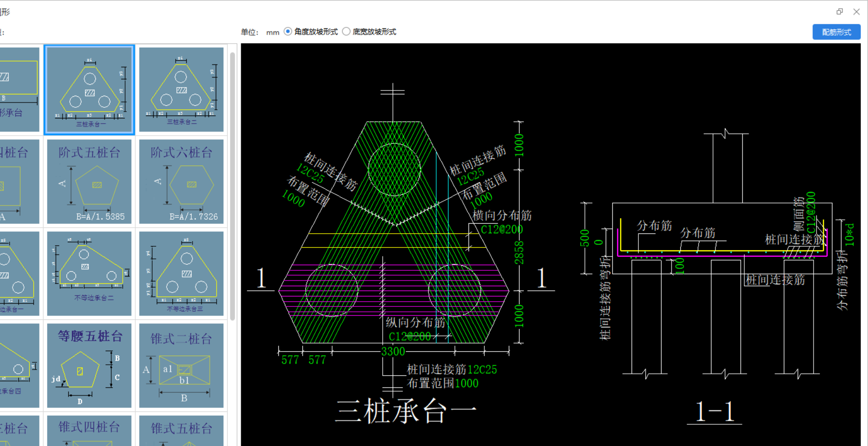Edit 侧面筋 C12@200 value in section
Screen dimensions: 868x446
coord(811,213)
